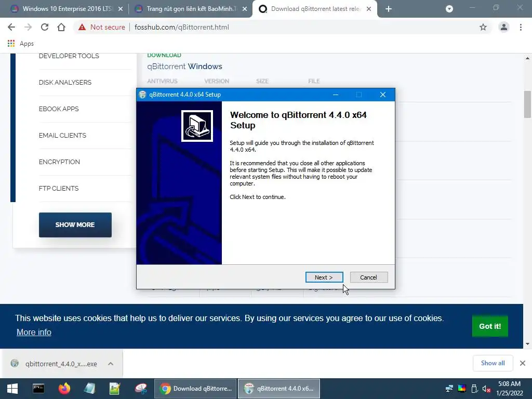Switch to the Windows 10 Enterprise 2016 tab
The height and width of the screenshot is (399, 532).
64,9
